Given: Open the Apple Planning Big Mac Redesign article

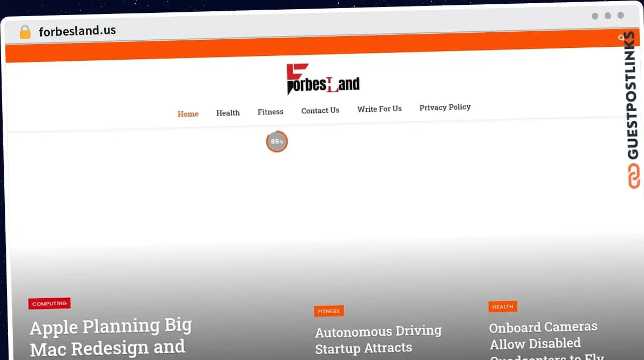Looking at the screenshot, I should (x=111, y=337).
